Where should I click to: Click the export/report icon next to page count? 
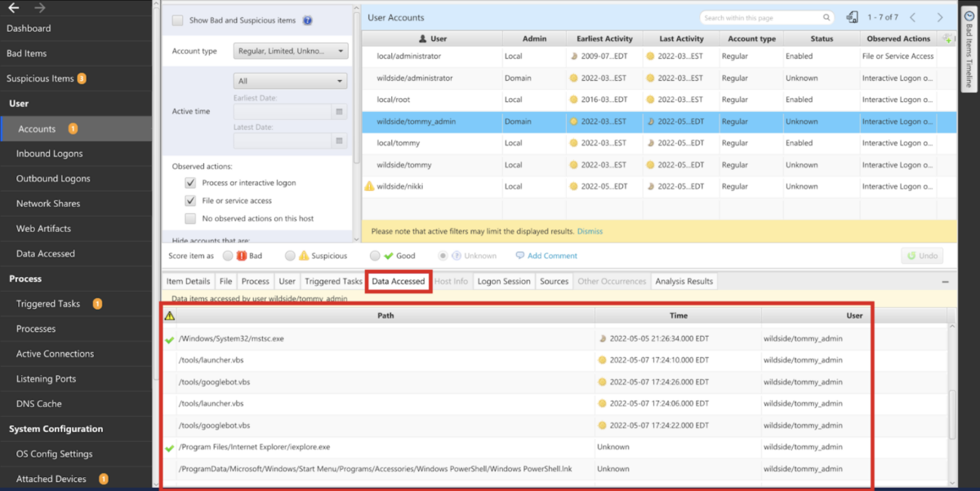tap(853, 16)
